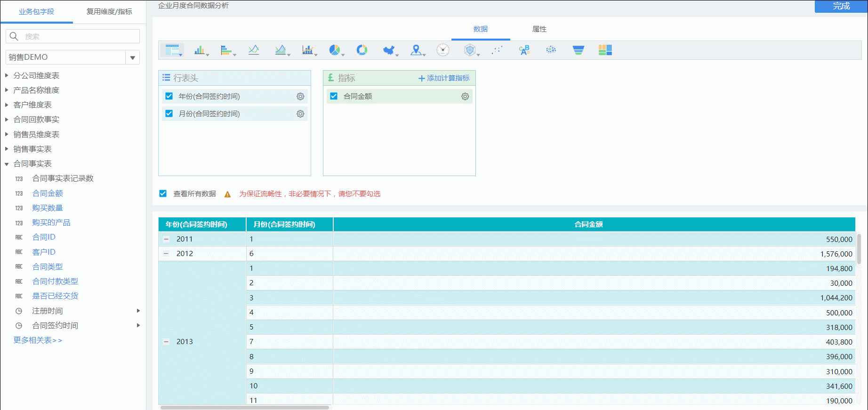The height and width of the screenshot is (410, 868).
Task: Uncheck 年份(合同签约时间) row header checkbox
Action: click(x=169, y=96)
